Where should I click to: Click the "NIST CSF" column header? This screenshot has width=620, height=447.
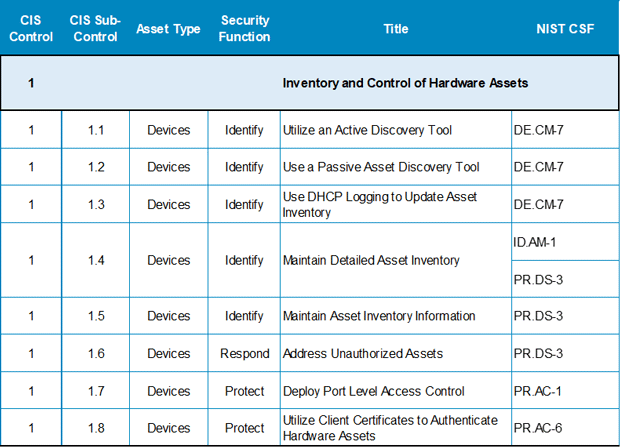(565, 29)
